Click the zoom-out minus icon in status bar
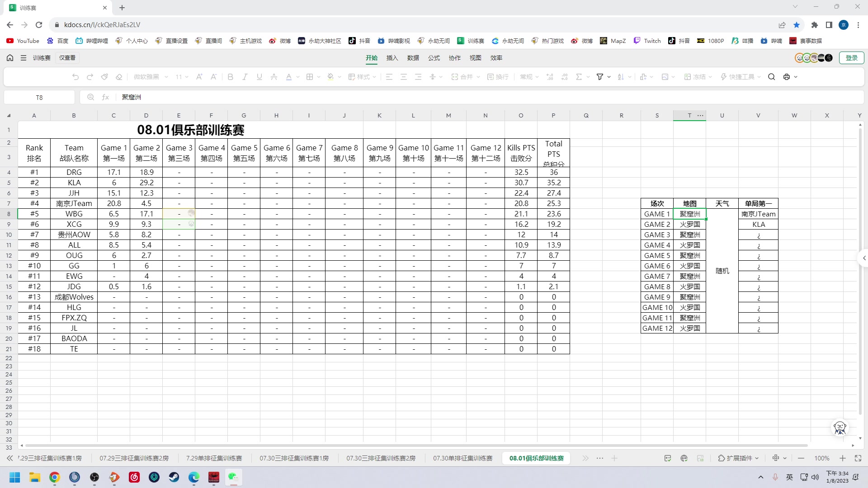 [801, 458]
